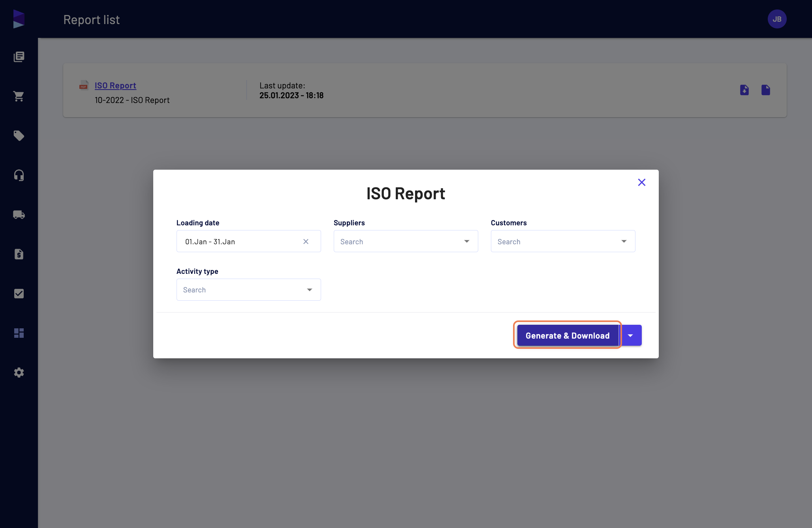Open the library documents sidebar icon
The height and width of the screenshot is (528, 812).
pyautogui.click(x=19, y=57)
